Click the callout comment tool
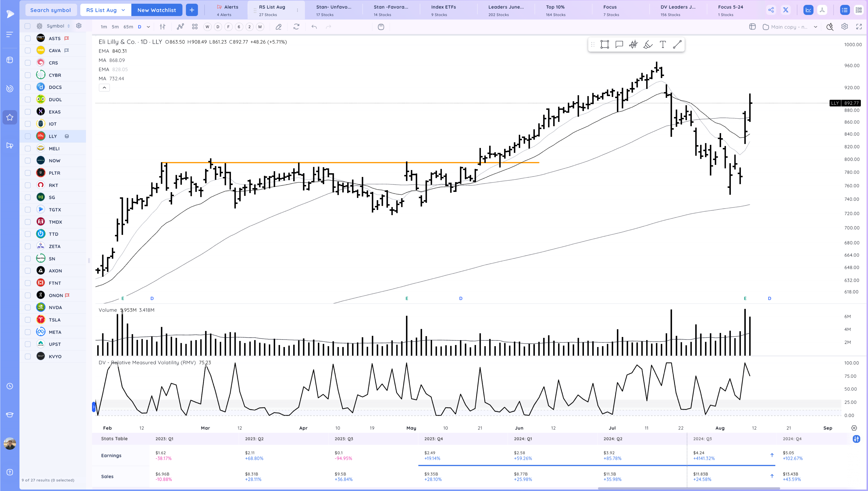The height and width of the screenshot is (491, 868). tap(619, 44)
